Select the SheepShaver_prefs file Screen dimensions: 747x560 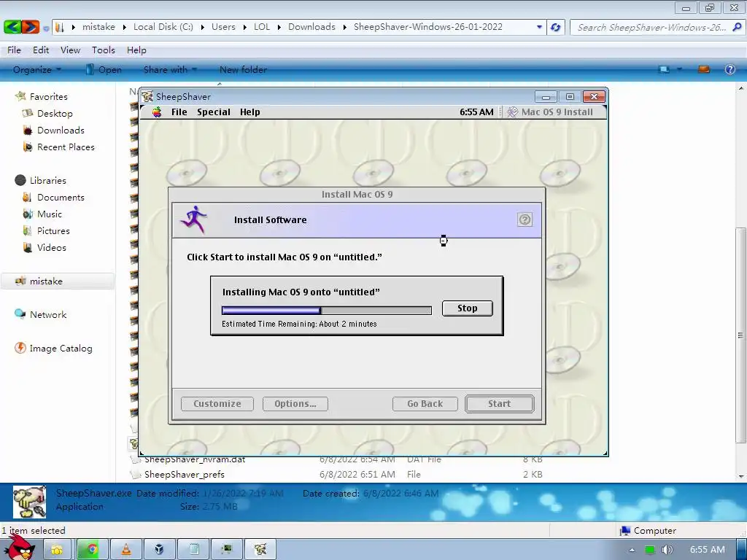click(185, 474)
